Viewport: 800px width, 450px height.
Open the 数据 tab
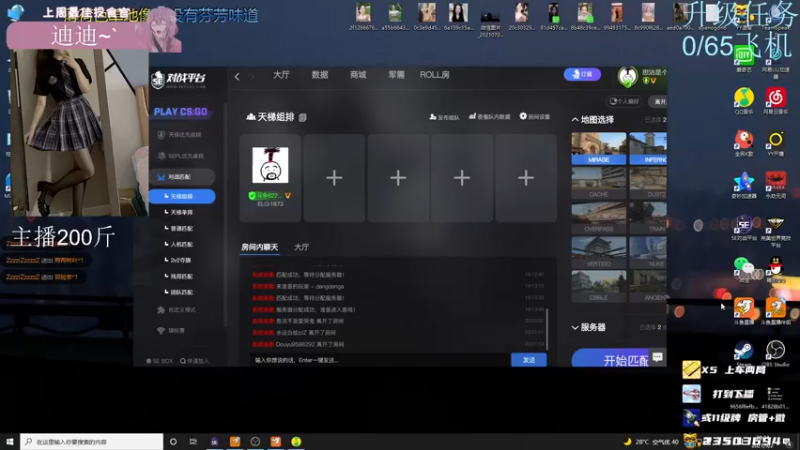(320, 75)
